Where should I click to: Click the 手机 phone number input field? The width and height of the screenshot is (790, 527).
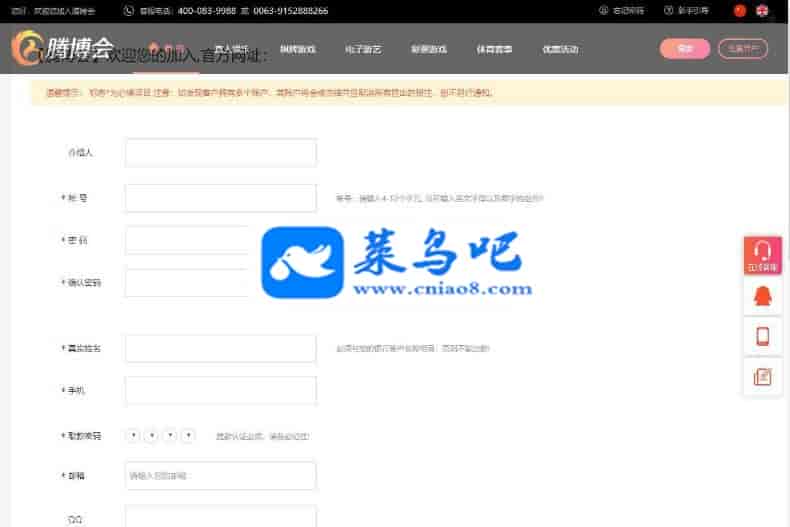[221, 390]
